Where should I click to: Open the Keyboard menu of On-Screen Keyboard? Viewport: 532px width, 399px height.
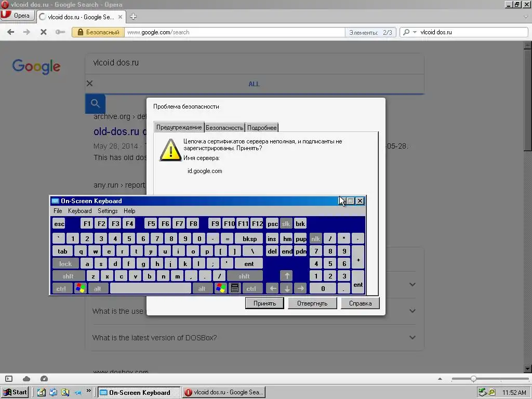[x=79, y=211]
